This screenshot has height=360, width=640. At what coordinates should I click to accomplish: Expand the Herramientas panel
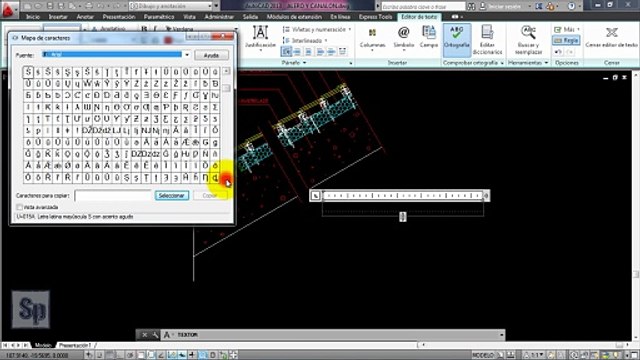pyautogui.click(x=528, y=63)
